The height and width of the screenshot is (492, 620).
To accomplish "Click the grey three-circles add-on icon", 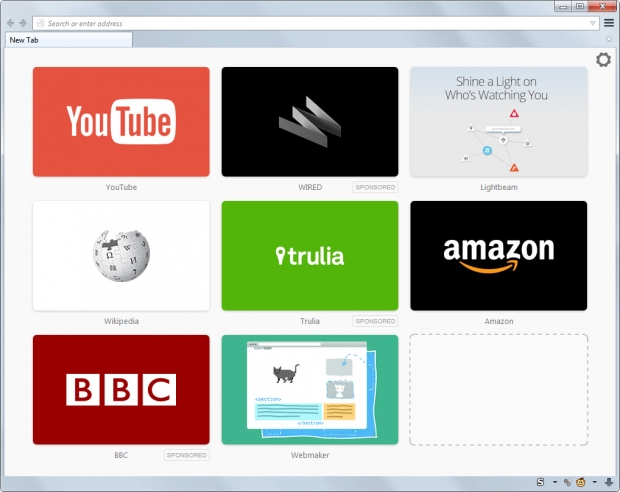I will (x=567, y=482).
